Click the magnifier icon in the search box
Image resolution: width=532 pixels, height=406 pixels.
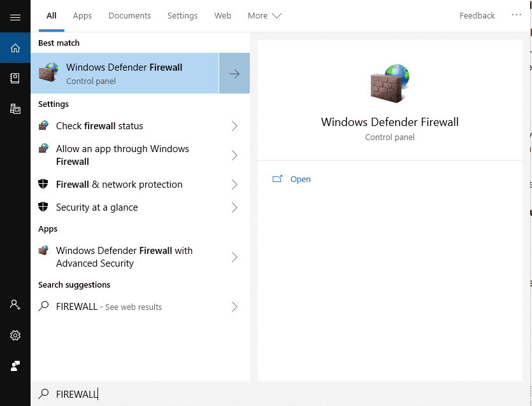tap(43, 394)
